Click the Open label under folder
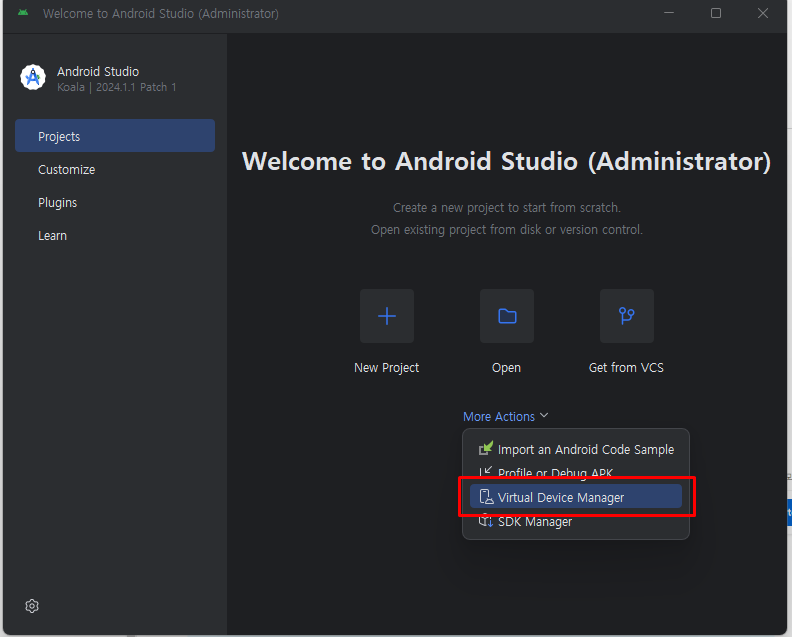Viewport: 792px width, 637px height. tap(507, 368)
